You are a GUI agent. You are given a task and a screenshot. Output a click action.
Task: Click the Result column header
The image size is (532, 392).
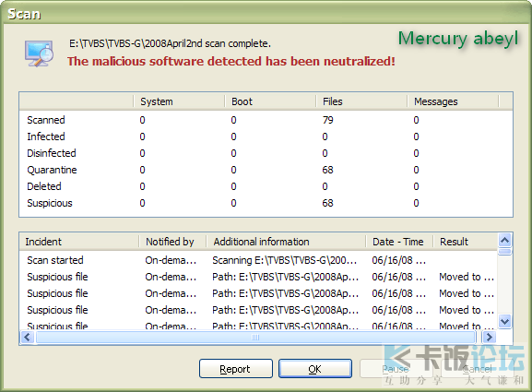(465, 242)
